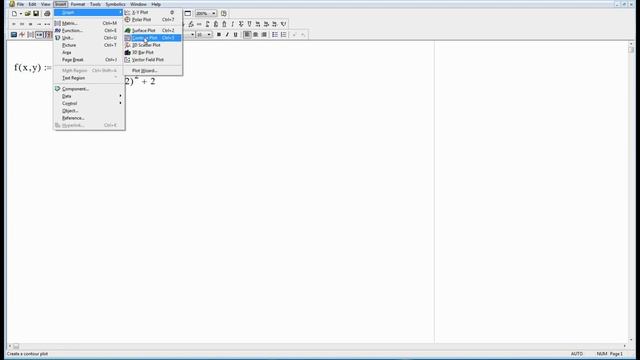Open the Format menu
This screenshot has width=640, height=360.
(x=78, y=4)
